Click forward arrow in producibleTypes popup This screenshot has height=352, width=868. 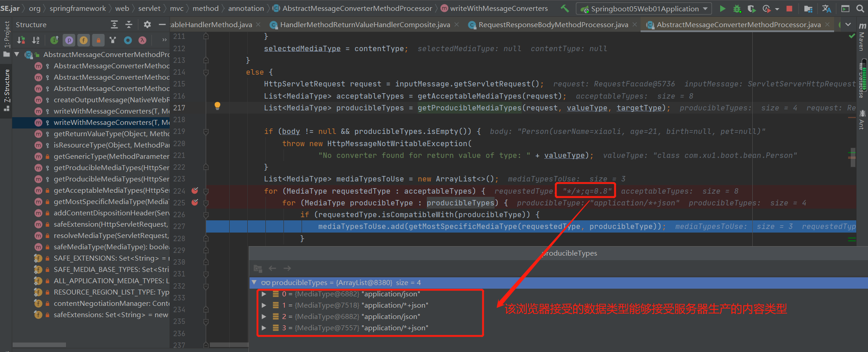click(287, 268)
